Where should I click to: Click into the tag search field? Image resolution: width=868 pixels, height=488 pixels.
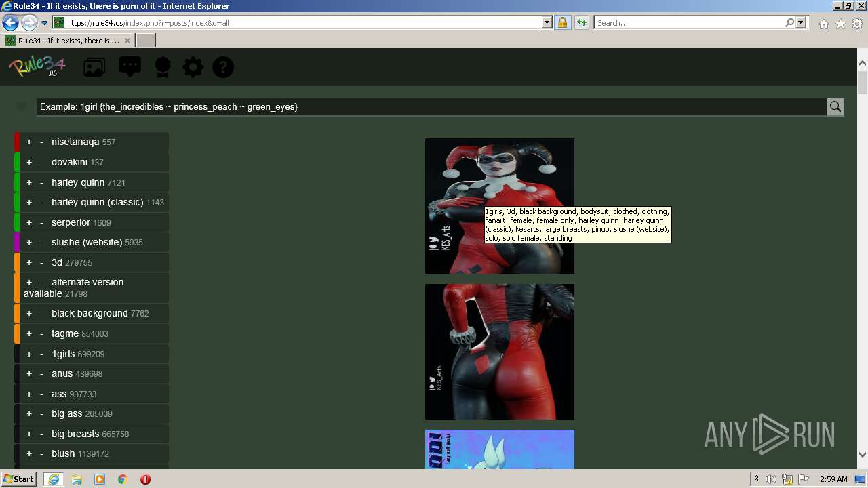click(x=431, y=106)
